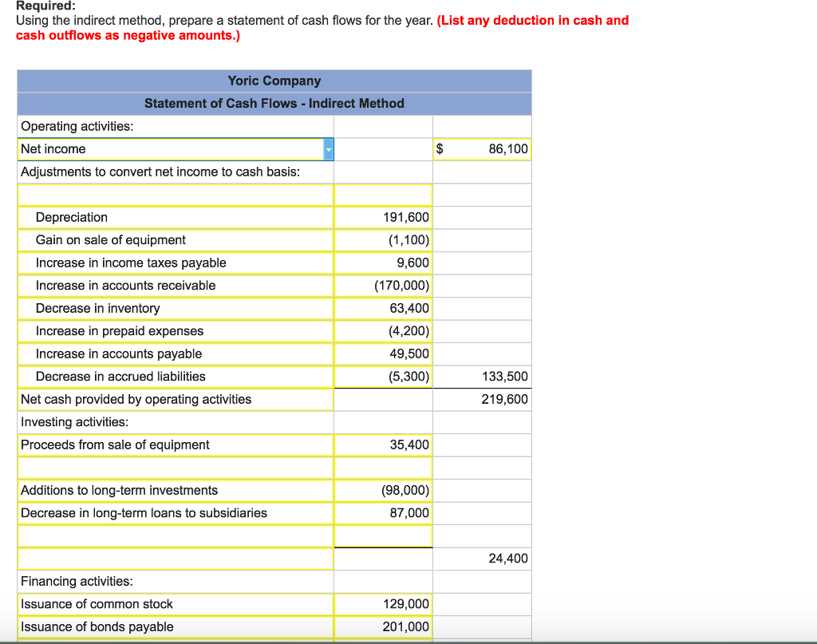Select Increase in income taxes payable cell
The image size is (817, 644).
pyautogui.click(x=176, y=263)
